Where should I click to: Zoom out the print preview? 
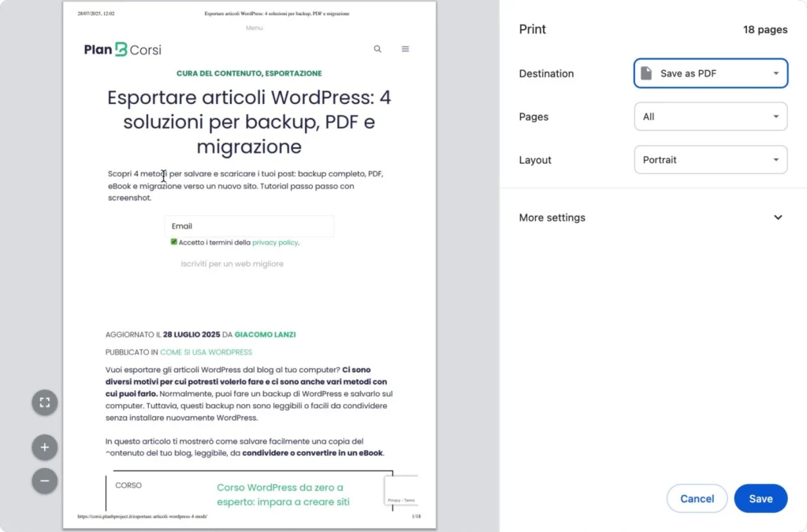(x=45, y=481)
